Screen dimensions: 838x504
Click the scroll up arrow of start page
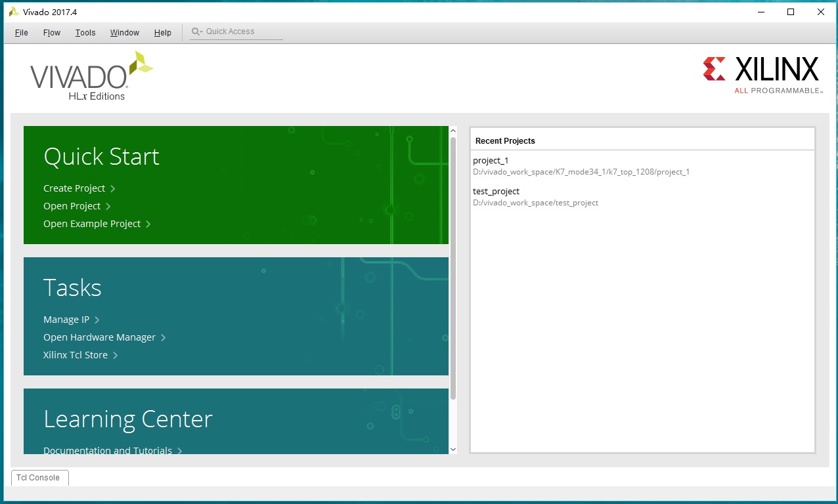(453, 131)
